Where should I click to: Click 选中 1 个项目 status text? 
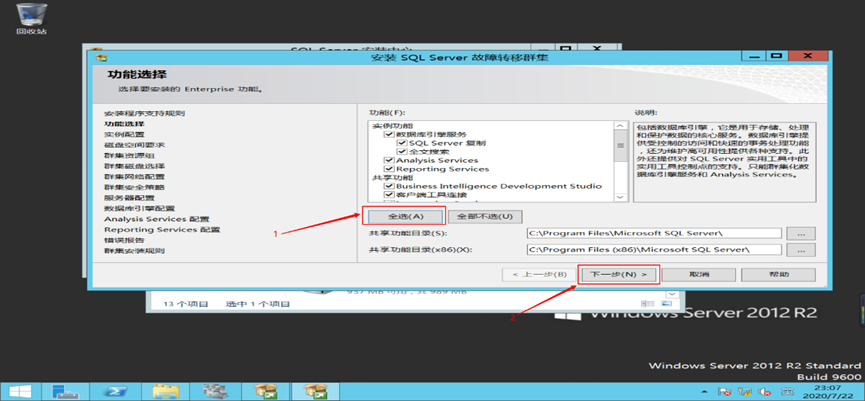tap(258, 304)
